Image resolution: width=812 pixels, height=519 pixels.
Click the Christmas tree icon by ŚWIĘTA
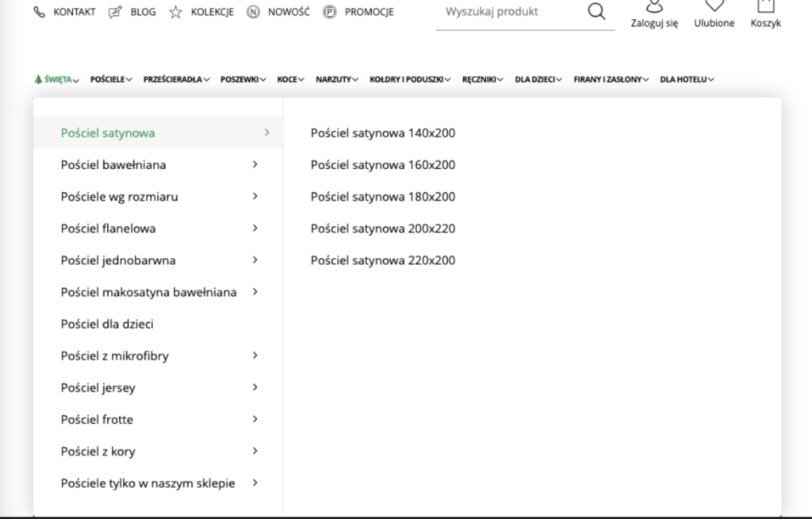click(38, 79)
